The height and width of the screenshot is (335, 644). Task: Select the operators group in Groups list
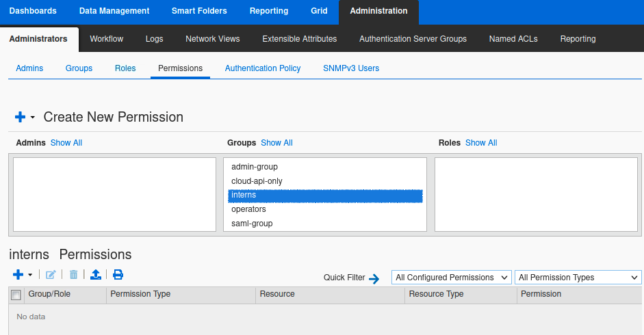click(x=248, y=209)
